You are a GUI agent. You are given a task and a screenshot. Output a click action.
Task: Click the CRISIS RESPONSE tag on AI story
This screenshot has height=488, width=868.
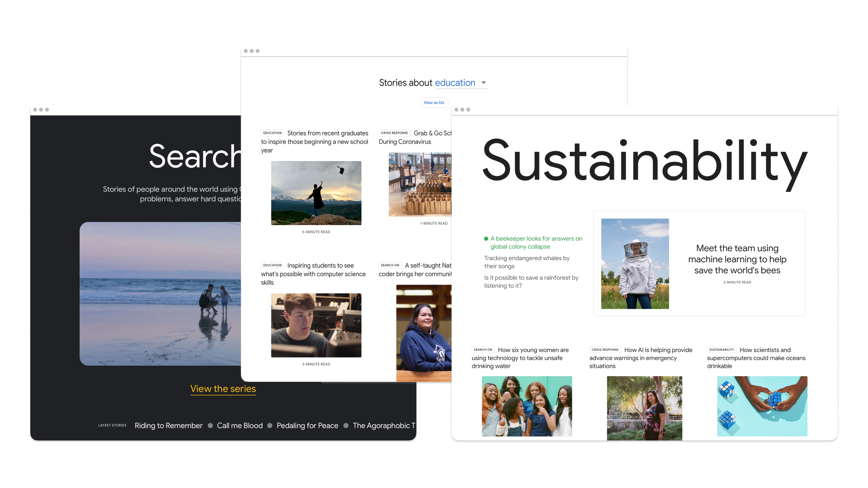pos(605,350)
